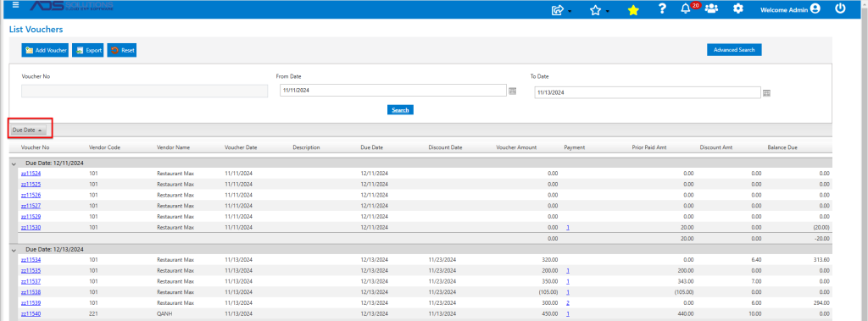Click the From Date field
This screenshot has height=321, width=868.
point(393,91)
